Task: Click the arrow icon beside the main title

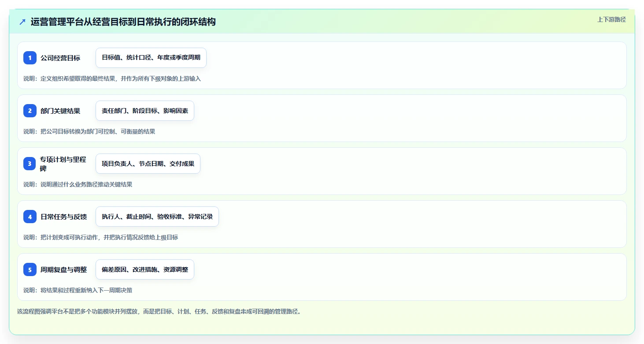Action: coord(22,22)
